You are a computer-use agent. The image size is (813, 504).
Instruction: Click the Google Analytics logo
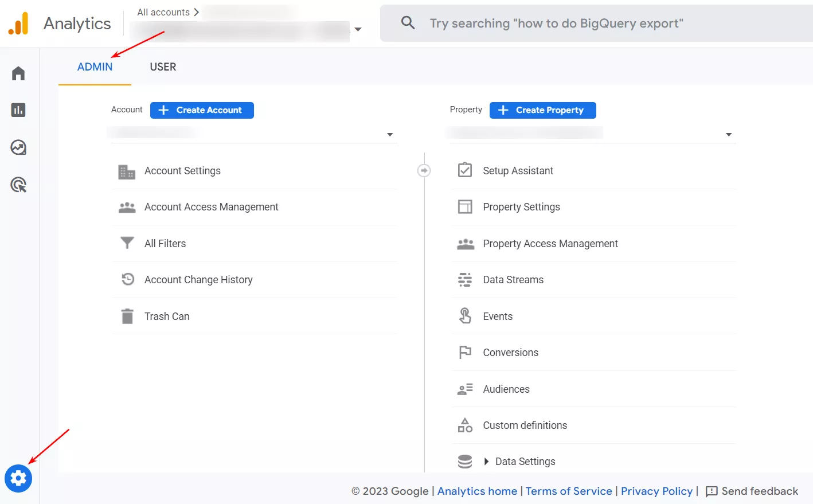[19, 23]
